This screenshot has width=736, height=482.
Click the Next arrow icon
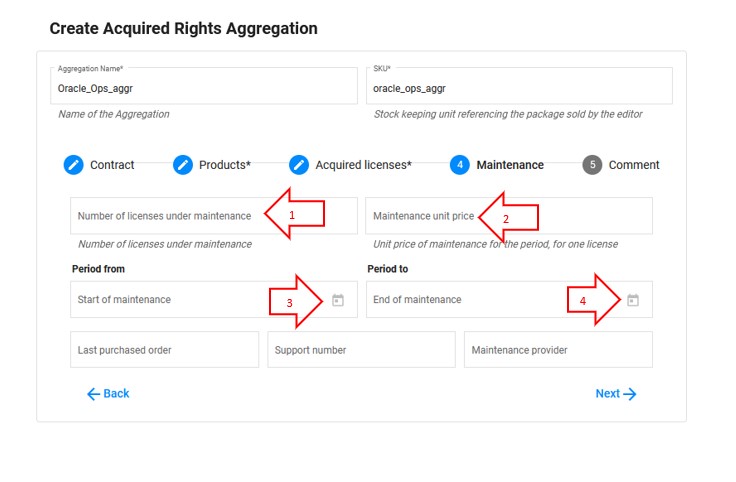click(x=630, y=394)
